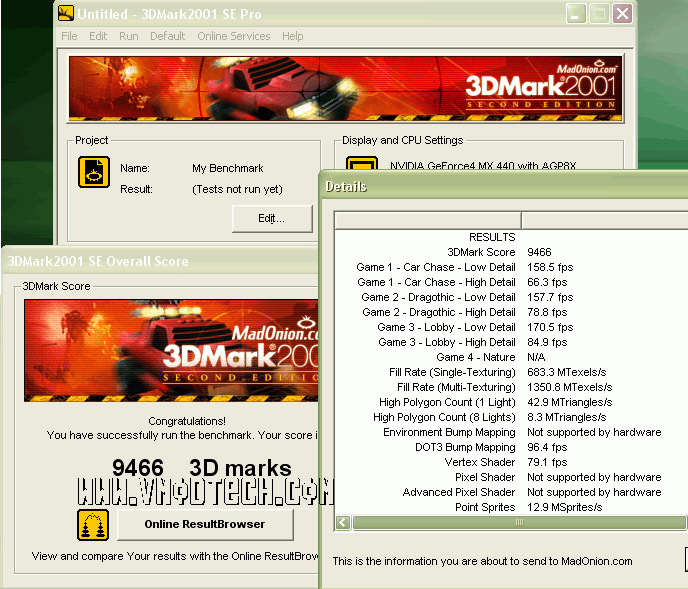This screenshot has width=688, height=589.
Task: Open the Edit menu
Action: tap(98, 36)
